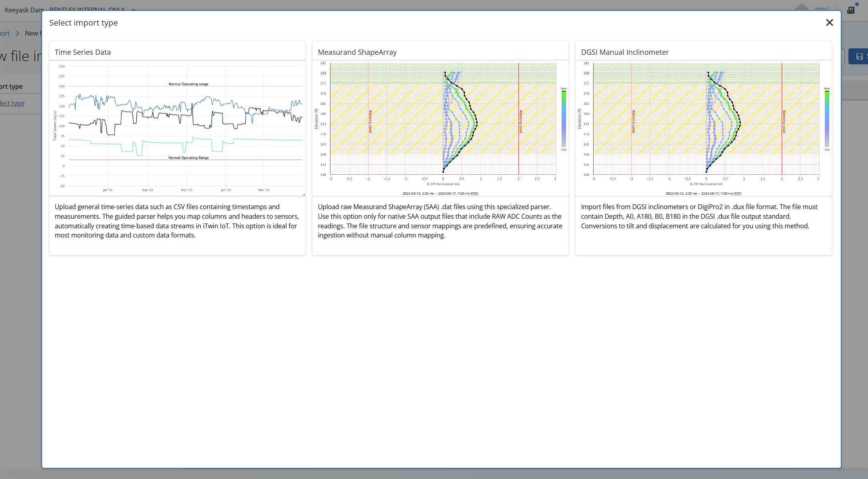Click the cloud weather icon

tap(801, 8)
